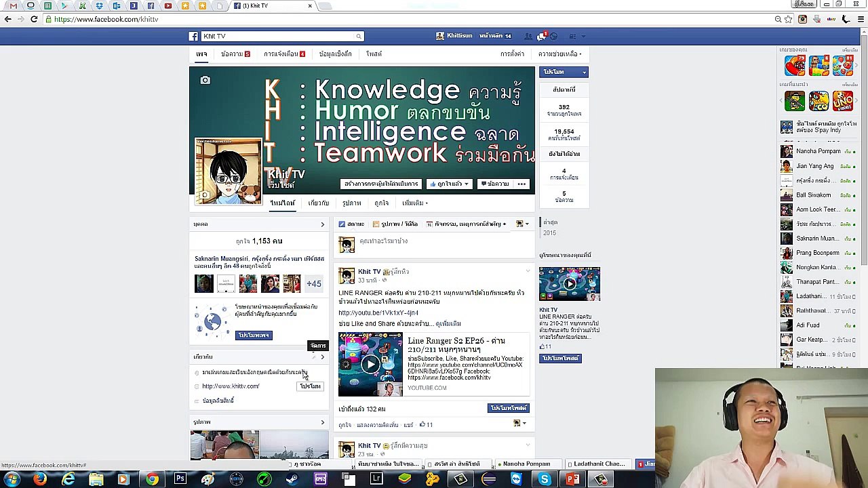Open the post options arrow on Line Ranger post
Image resolution: width=868 pixels, height=488 pixels.
click(528, 271)
